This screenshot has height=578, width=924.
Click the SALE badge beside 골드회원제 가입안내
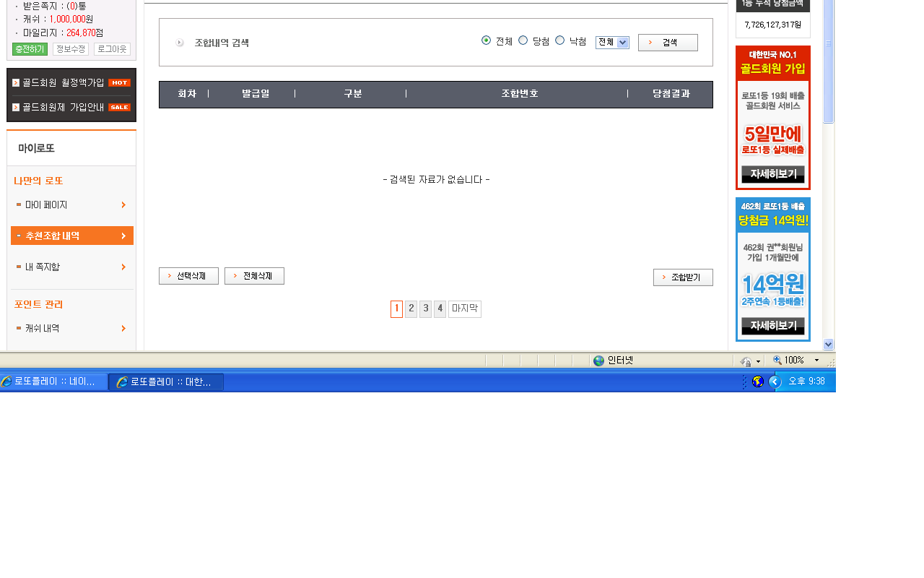tap(119, 107)
